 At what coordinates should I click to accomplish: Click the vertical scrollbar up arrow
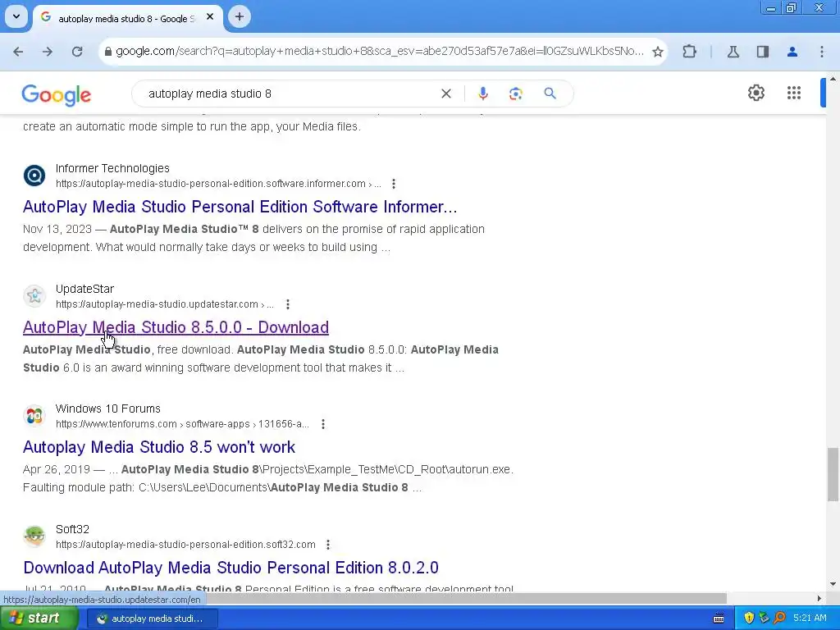click(833, 80)
